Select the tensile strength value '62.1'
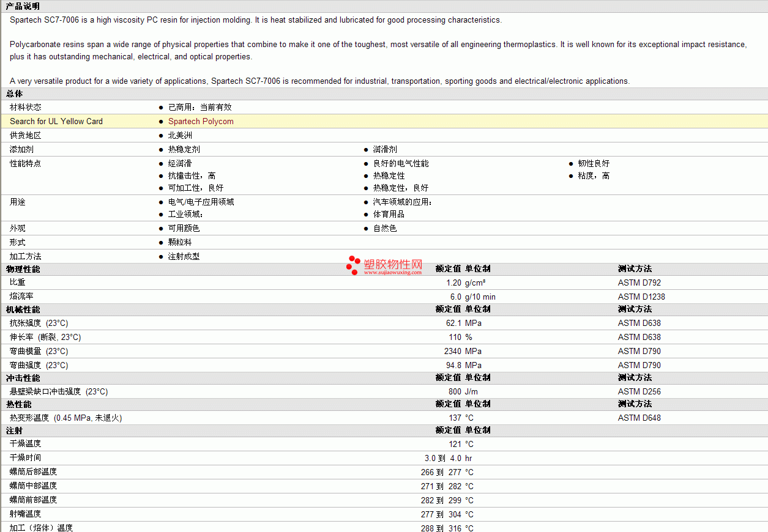This screenshot has width=768, height=532. coord(453,323)
